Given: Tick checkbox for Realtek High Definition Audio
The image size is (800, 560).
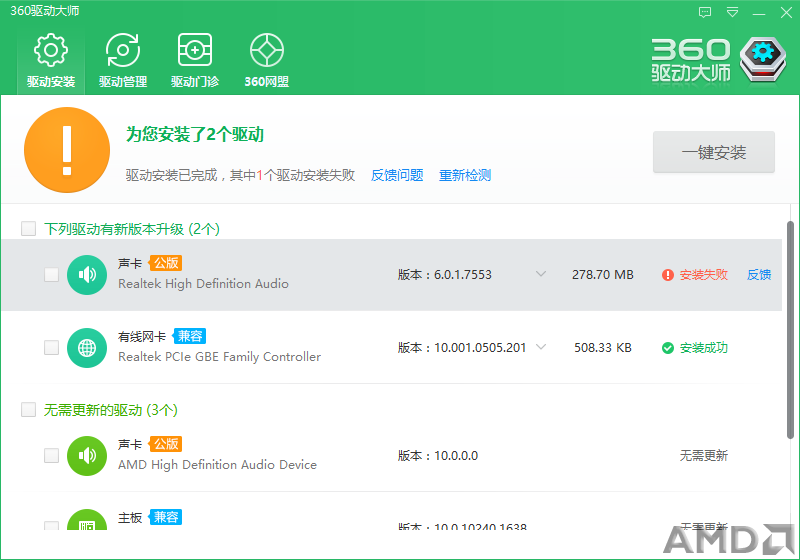Looking at the screenshot, I should (x=52, y=275).
